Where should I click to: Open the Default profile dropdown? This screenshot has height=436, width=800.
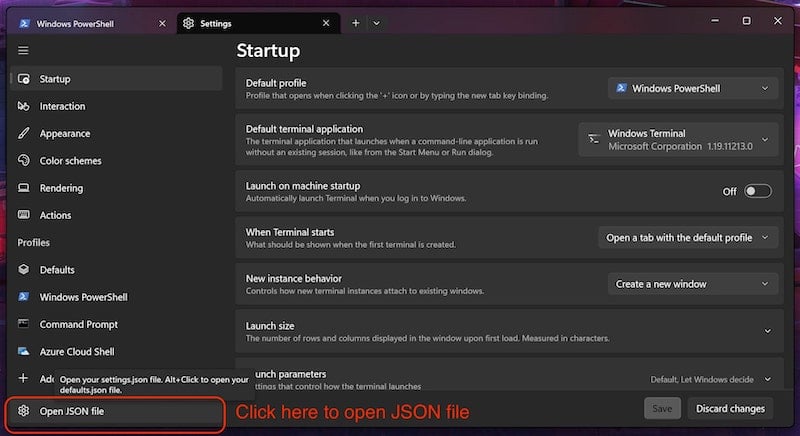[693, 88]
